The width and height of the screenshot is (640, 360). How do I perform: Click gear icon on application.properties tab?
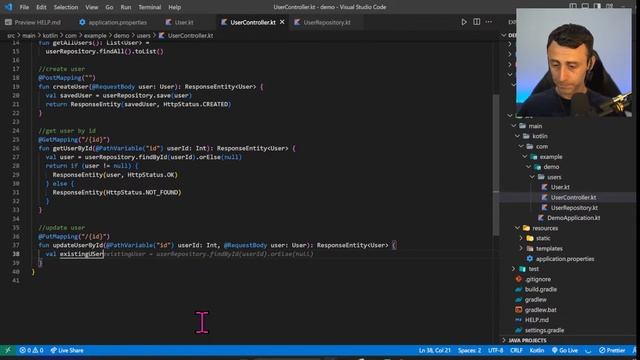coord(82,22)
